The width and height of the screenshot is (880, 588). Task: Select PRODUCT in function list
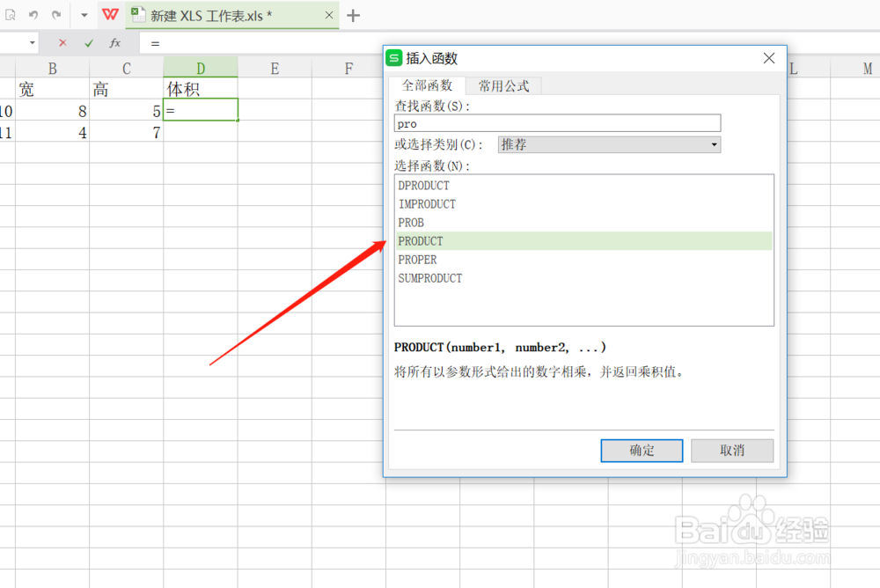tap(583, 241)
